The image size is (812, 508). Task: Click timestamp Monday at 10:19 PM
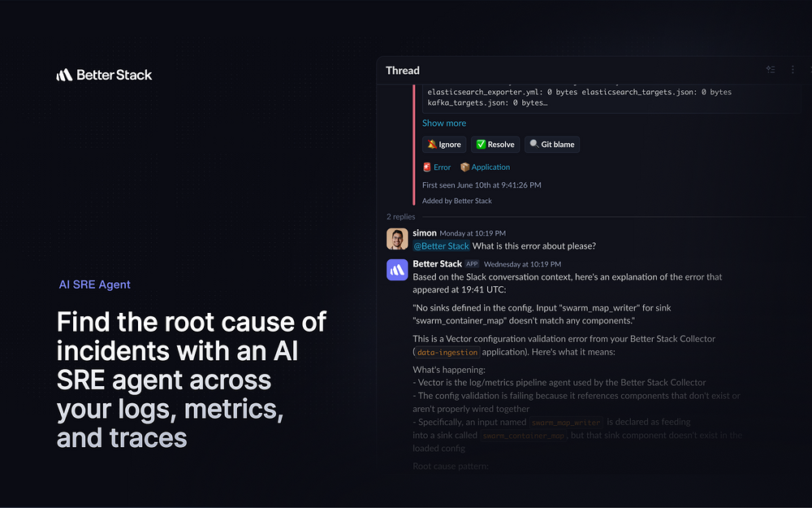pos(473,233)
